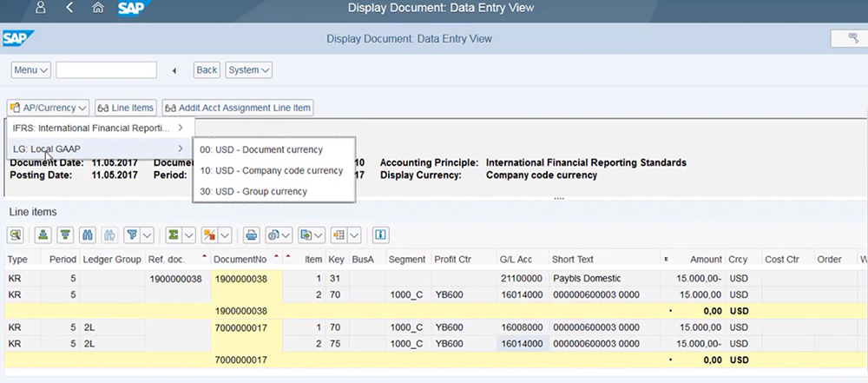The image size is (868, 383).
Task: Click the Back button
Action: (207, 70)
